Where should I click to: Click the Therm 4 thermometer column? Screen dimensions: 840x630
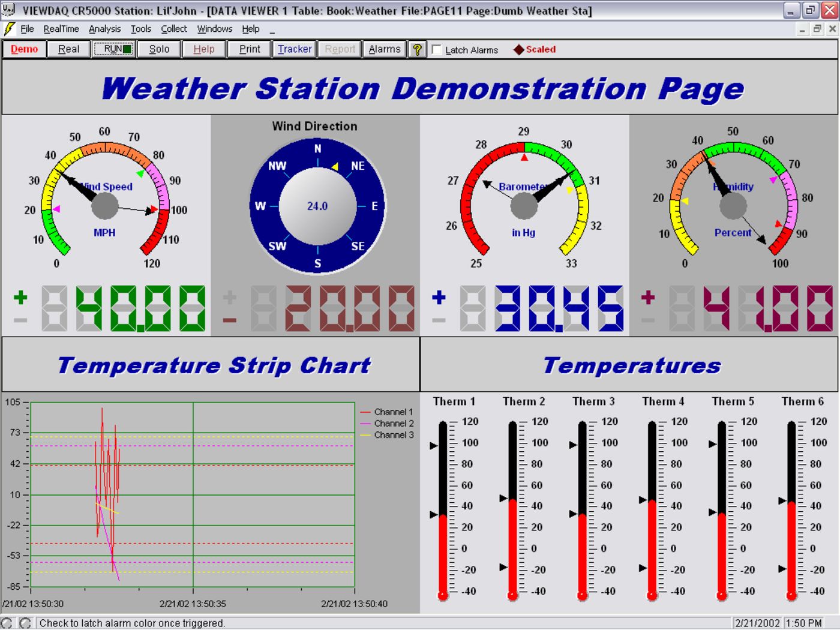[x=652, y=510]
